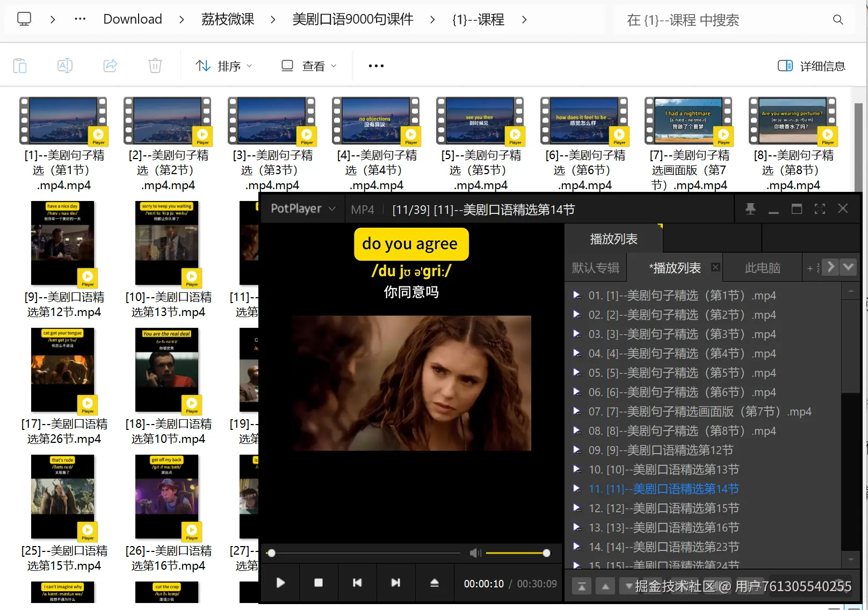Select the [7]--美剧句子精选画面版 video file

pyautogui.click(x=689, y=144)
